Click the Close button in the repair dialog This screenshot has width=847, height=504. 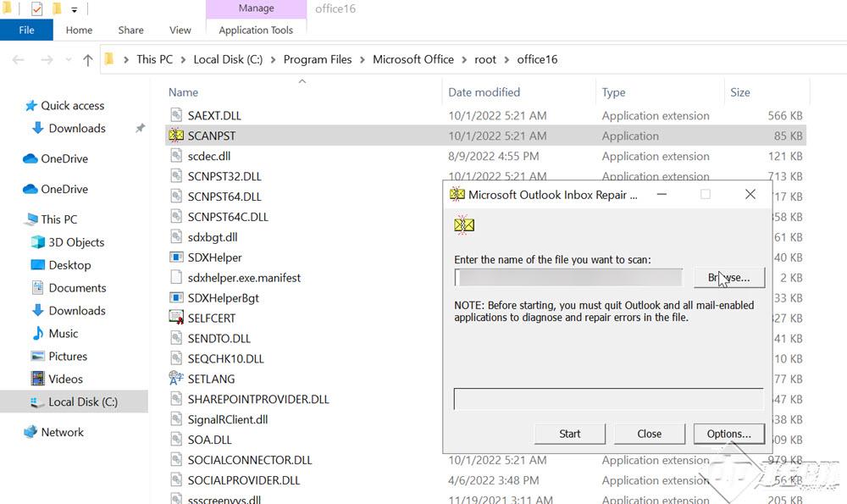tap(650, 434)
